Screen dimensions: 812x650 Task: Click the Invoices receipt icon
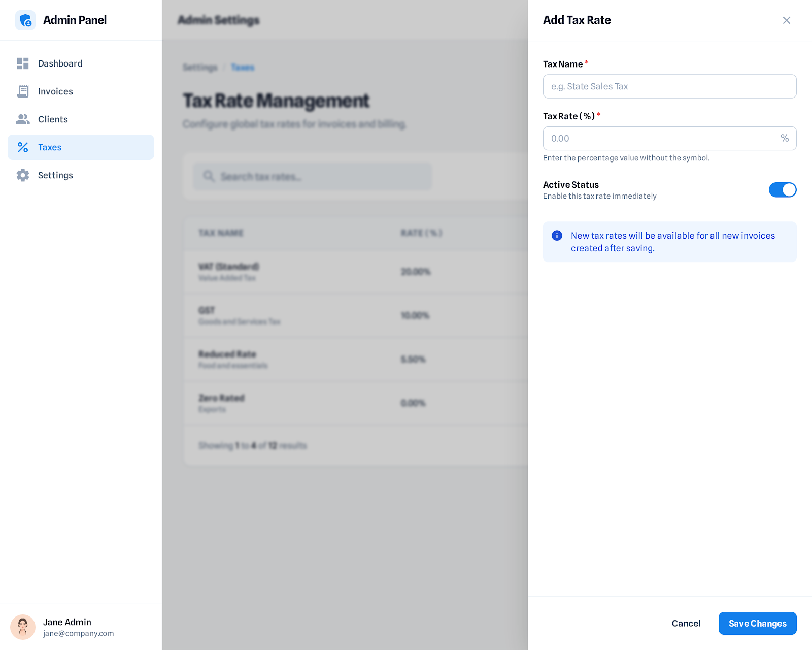coord(23,91)
